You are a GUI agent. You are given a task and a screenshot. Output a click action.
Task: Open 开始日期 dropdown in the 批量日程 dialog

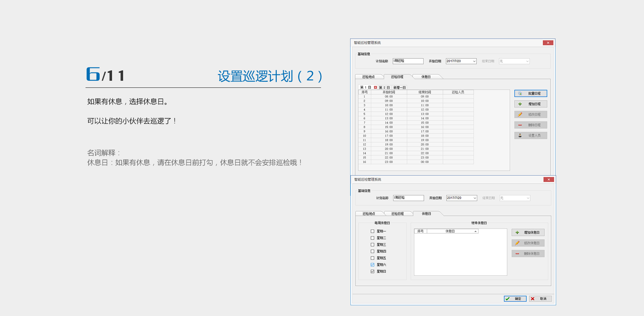pos(474,61)
